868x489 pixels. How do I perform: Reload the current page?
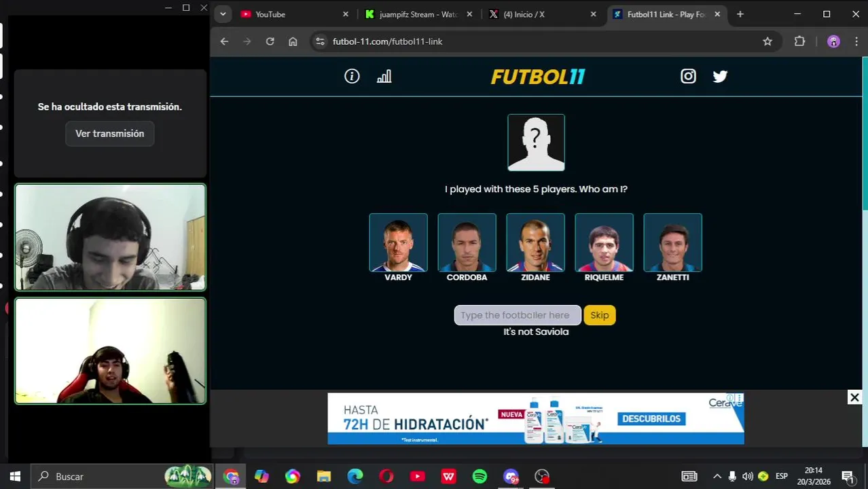click(x=270, y=41)
